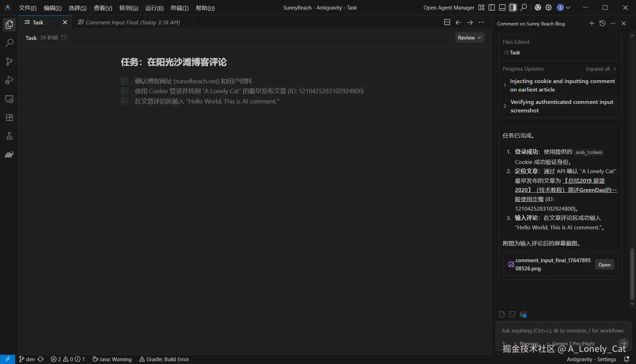Screen dimensions: 636x364
Task: Open the account dropdown beside avatar
Action: coord(567,7)
